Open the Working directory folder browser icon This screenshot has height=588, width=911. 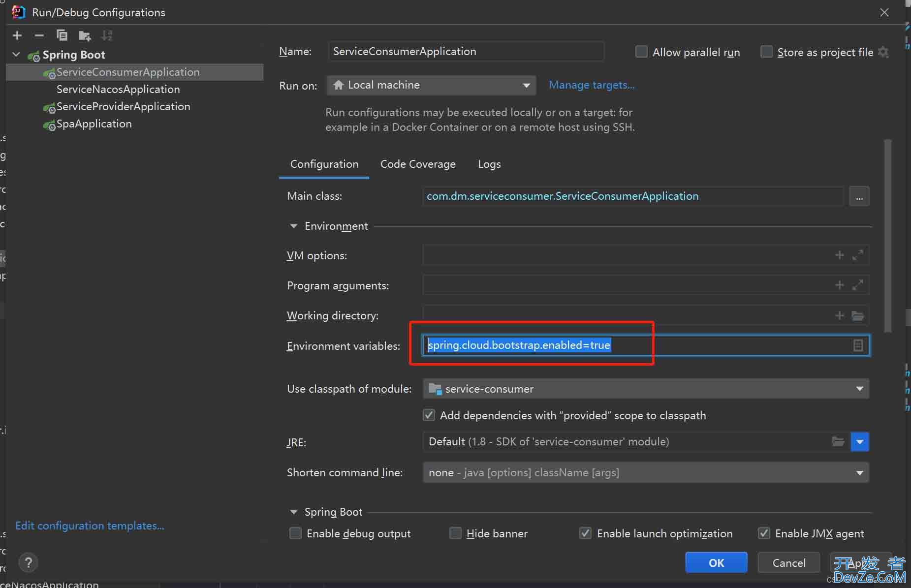point(857,315)
